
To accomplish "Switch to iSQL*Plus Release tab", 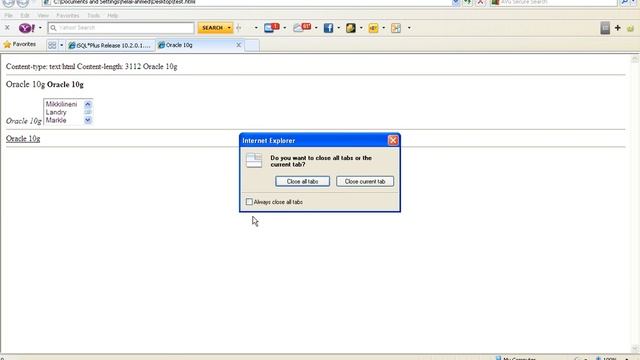I will click(110, 45).
